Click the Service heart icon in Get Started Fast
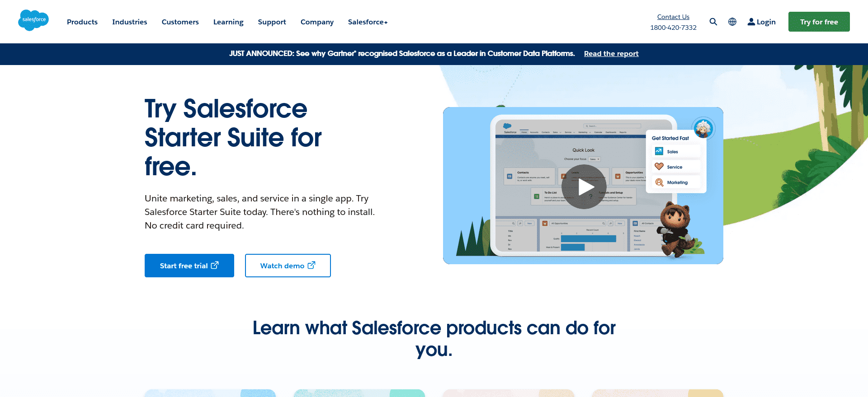The image size is (868, 397). tap(659, 167)
